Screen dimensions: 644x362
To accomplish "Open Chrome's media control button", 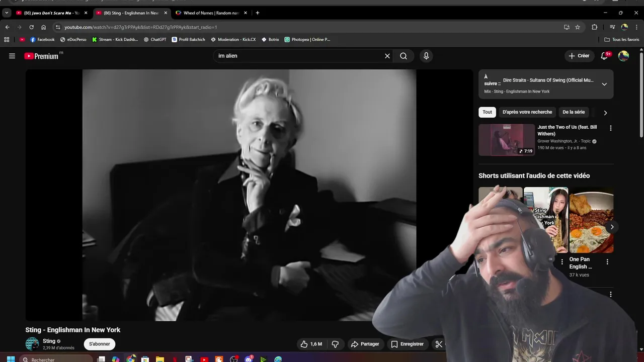I will click(612, 27).
